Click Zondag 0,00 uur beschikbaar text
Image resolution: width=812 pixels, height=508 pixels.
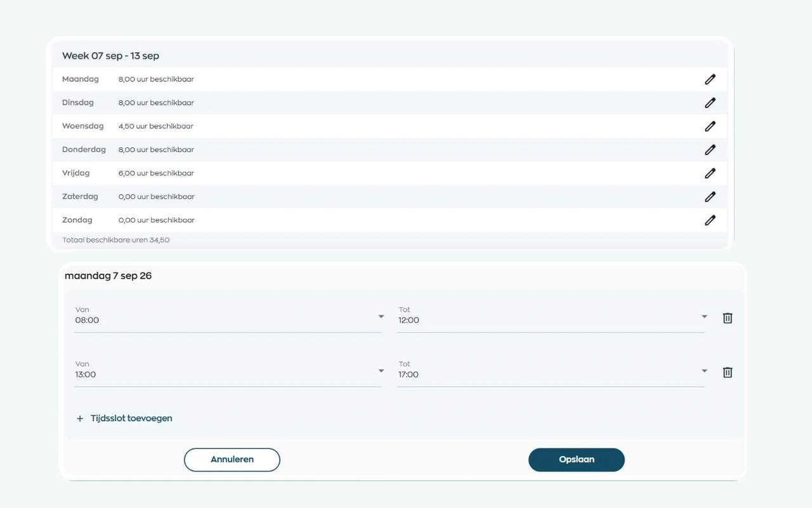coord(156,220)
